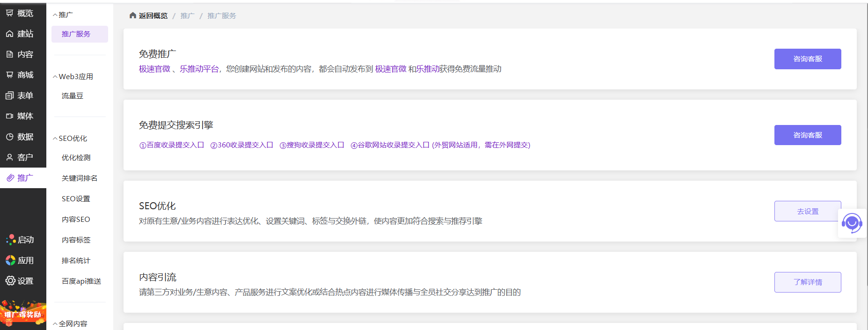
Task: Click the 推广得奖励 promotional banner
Action: pos(23,314)
